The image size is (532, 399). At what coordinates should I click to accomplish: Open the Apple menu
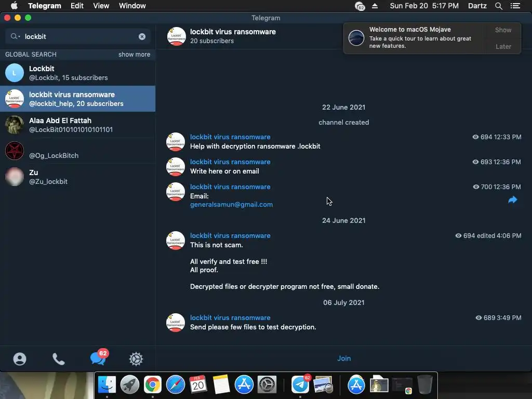(14, 6)
